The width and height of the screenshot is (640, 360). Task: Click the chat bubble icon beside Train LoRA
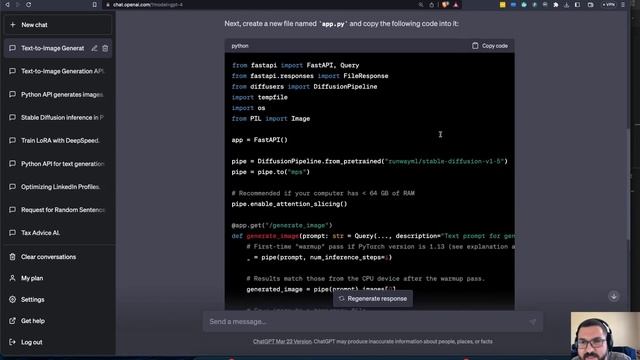12,140
